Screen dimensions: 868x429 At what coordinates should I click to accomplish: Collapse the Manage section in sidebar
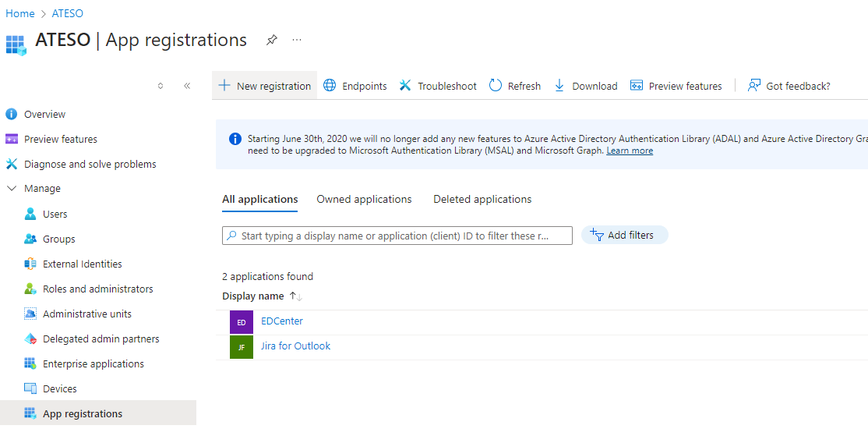[12, 189]
